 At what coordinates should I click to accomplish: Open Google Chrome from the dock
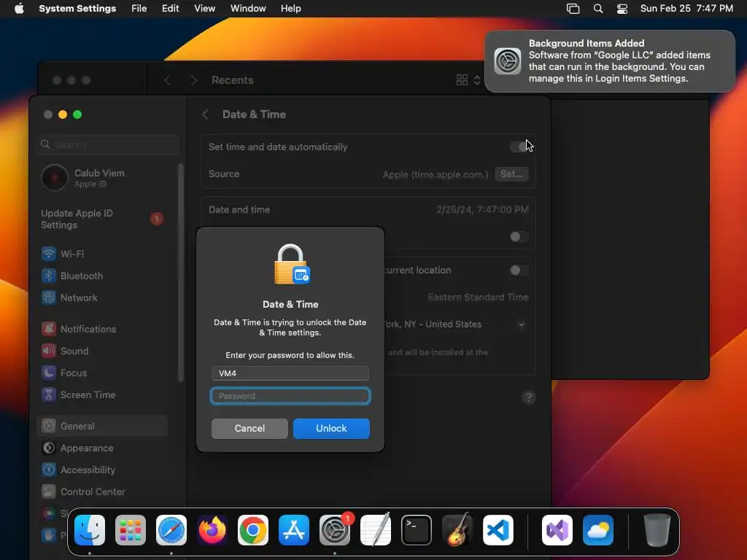pos(253,530)
